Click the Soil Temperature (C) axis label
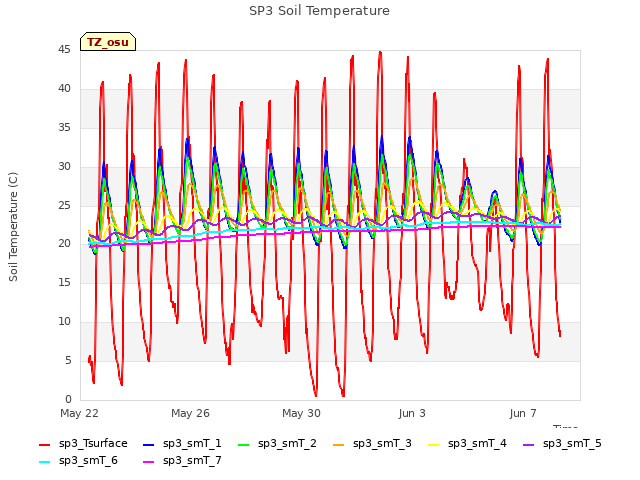Screen dimensions: 640x480 13,227
